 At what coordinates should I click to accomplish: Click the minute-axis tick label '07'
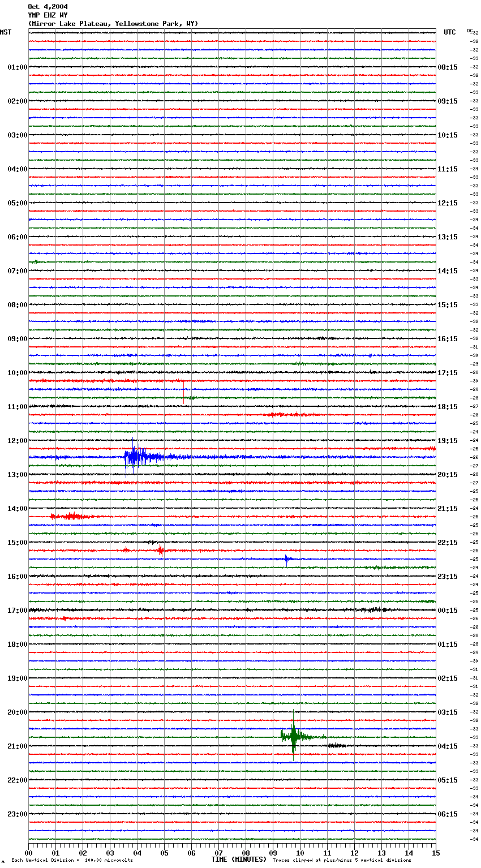[x=218, y=853]
